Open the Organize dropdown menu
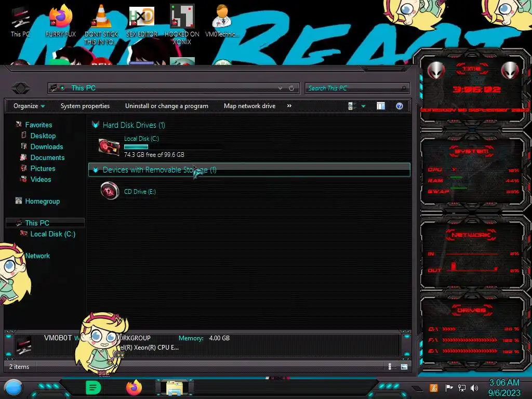Viewport: 532px width, 399px height. pos(29,106)
